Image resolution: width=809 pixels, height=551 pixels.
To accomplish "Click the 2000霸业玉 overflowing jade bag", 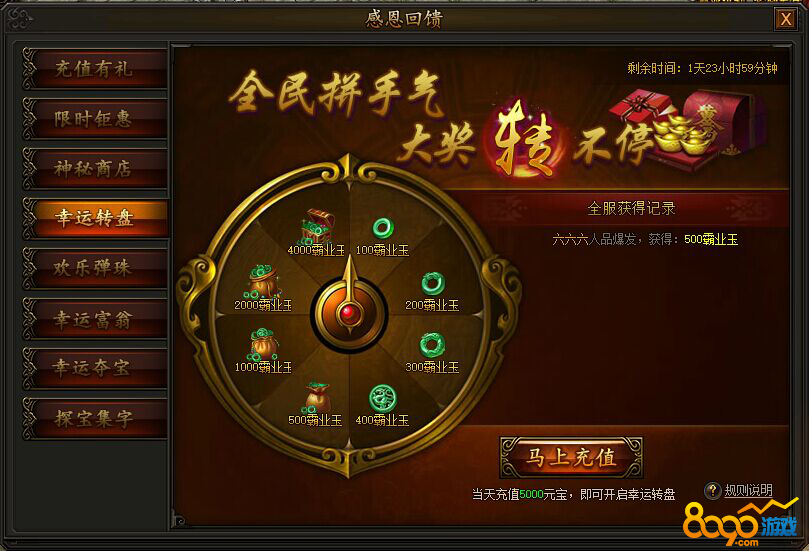I will (264, 281).
